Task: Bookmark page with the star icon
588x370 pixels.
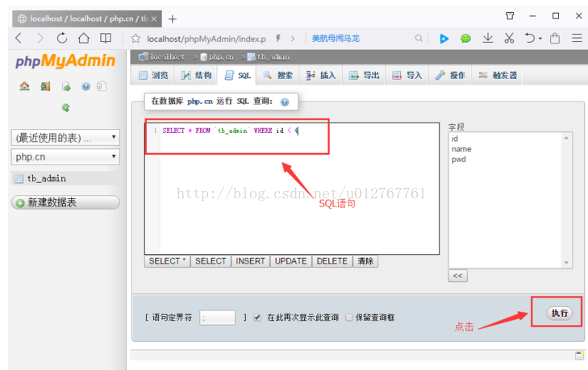Action: click(136, 39)
